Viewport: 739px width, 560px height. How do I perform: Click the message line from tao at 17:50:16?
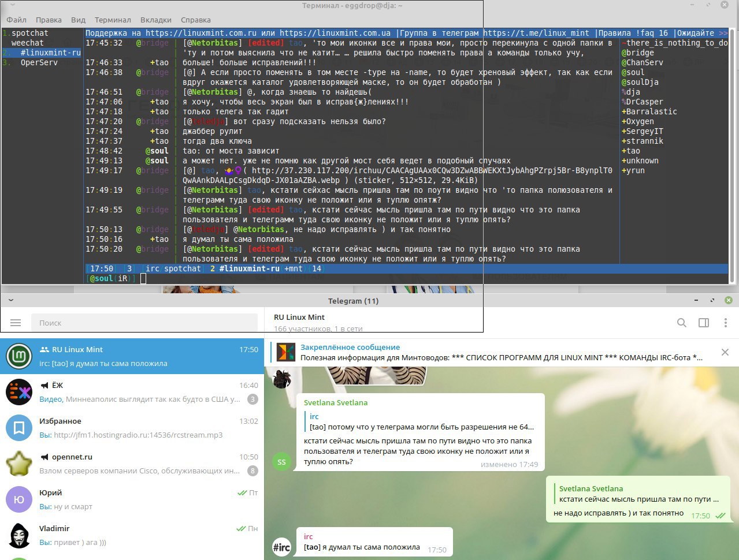238,239
